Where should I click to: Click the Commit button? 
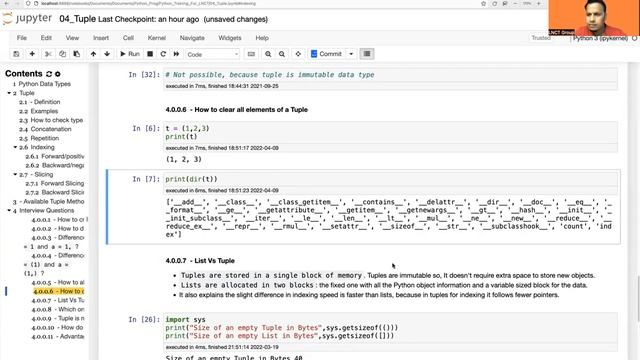click(327, 54)
